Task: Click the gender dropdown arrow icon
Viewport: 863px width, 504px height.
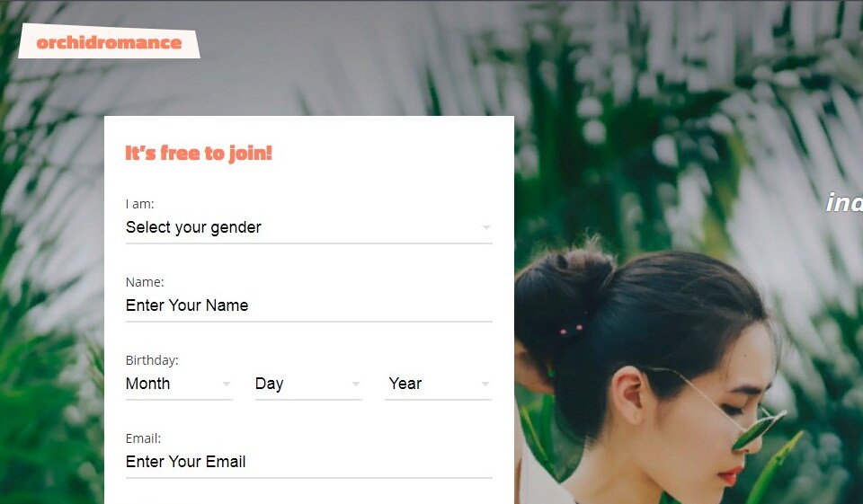Action: pos(486,227)
